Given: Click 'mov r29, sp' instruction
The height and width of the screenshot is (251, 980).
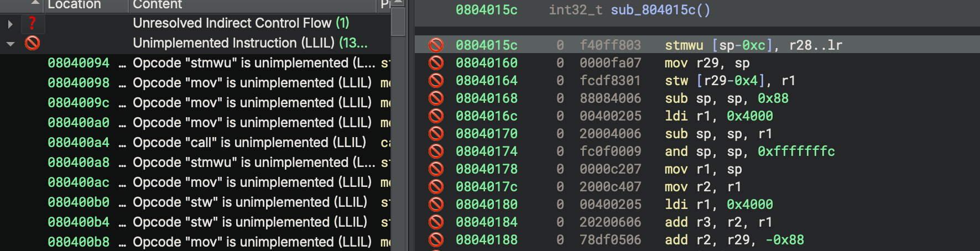Looking at the screenshot, I should 707,63.
